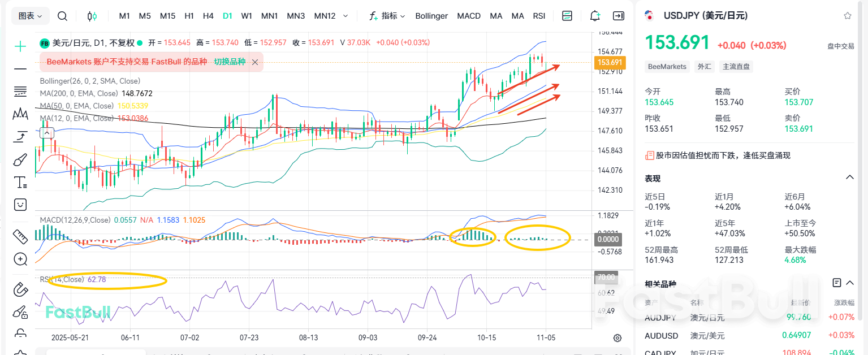Switch to the D1 timeframe tab
The width and height of the screenshot is (868, 355).
point(227,16)
